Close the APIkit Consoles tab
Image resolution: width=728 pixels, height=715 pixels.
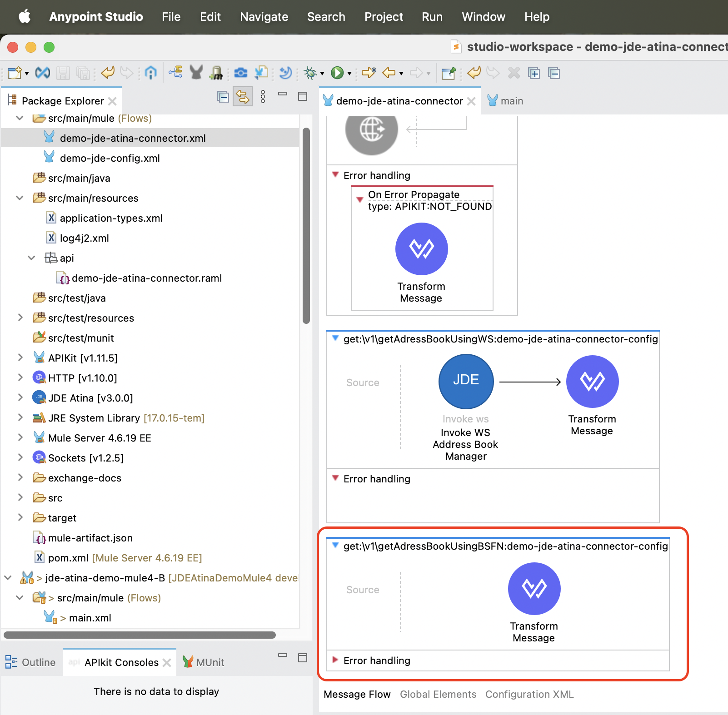tap(167, 663)
